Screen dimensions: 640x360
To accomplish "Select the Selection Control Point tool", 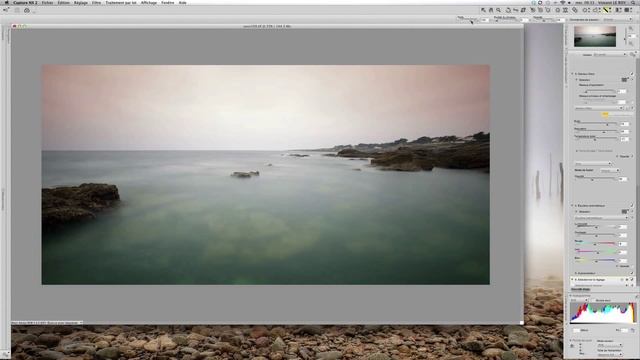I will [x=586, y=10].
